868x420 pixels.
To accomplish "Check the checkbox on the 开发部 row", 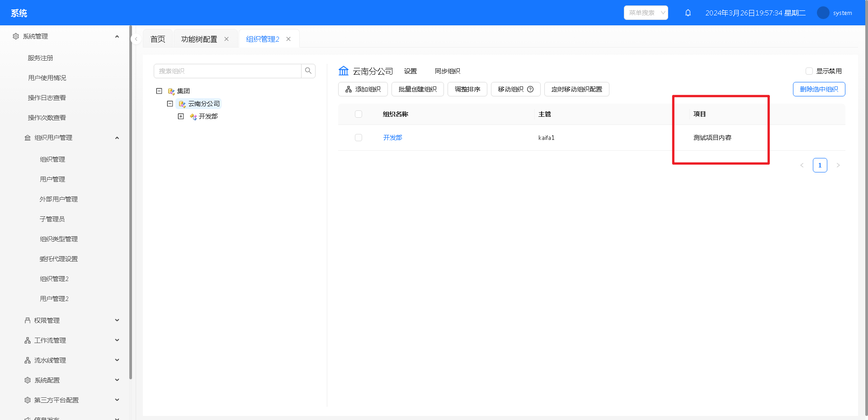I will 359,138.
